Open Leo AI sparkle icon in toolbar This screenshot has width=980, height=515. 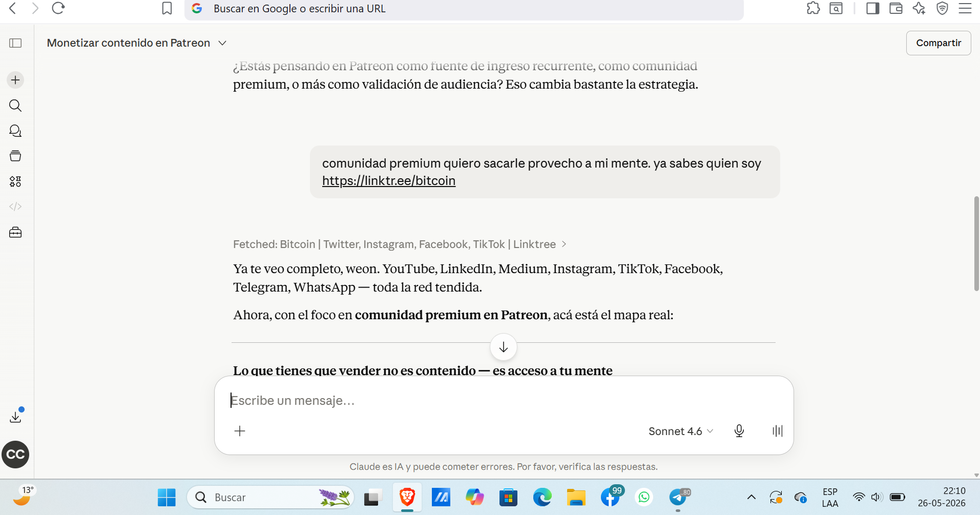pos(919,8)
